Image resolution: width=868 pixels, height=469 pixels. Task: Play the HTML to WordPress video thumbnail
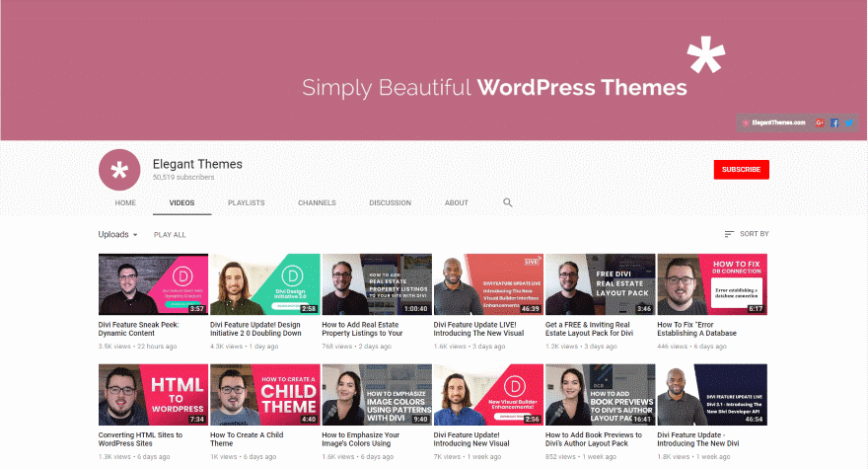click(153, 395)
